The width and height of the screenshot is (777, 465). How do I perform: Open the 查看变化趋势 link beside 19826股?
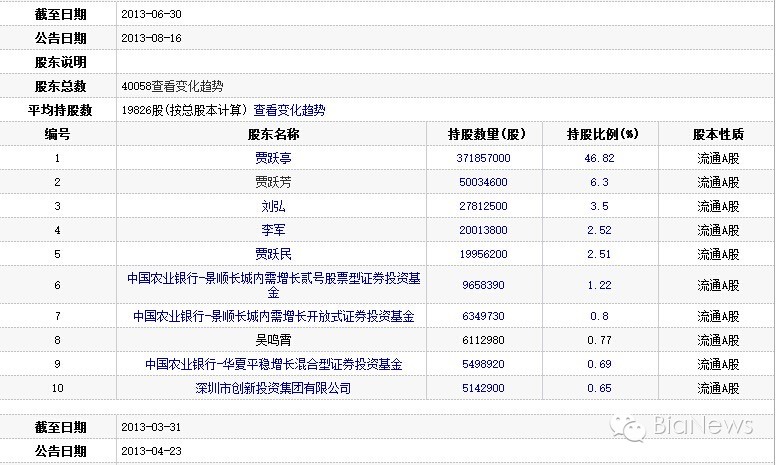[x=289, y=110]
